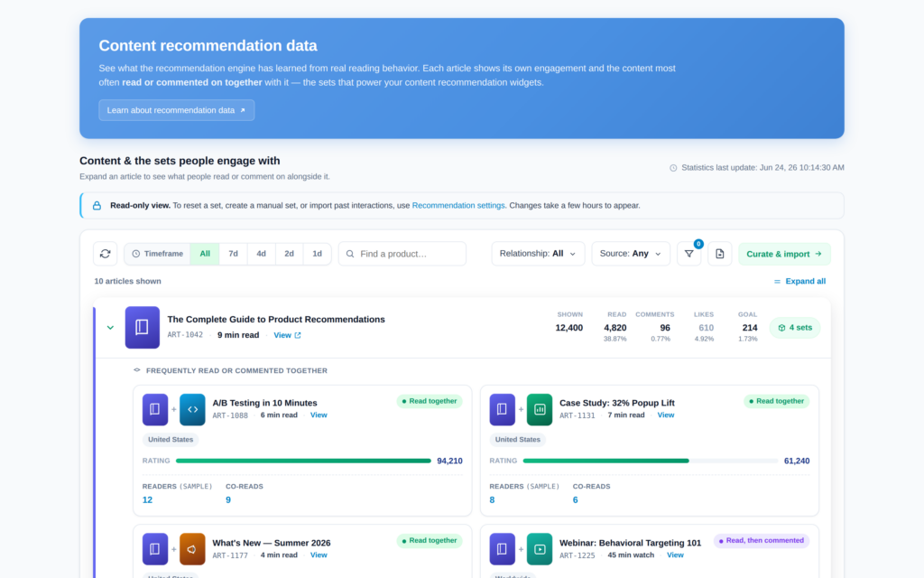
Task: Click the article ID ART-1042
Action: 185,335
